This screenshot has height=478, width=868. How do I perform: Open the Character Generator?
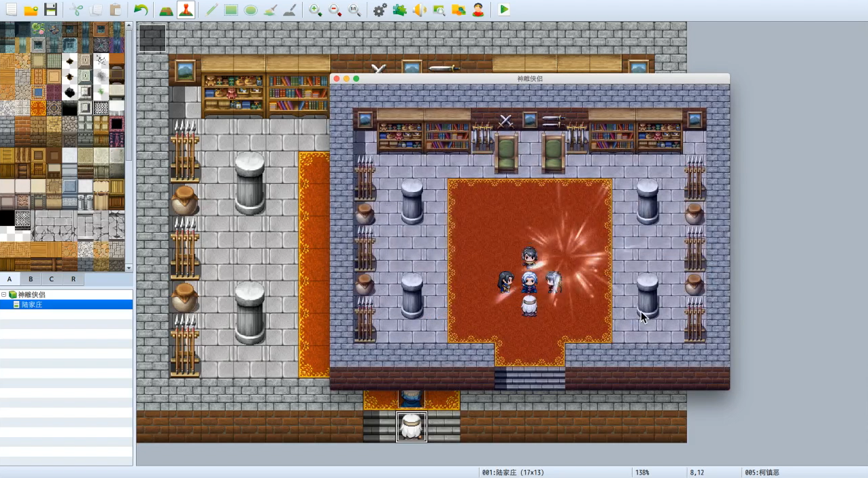478,10
